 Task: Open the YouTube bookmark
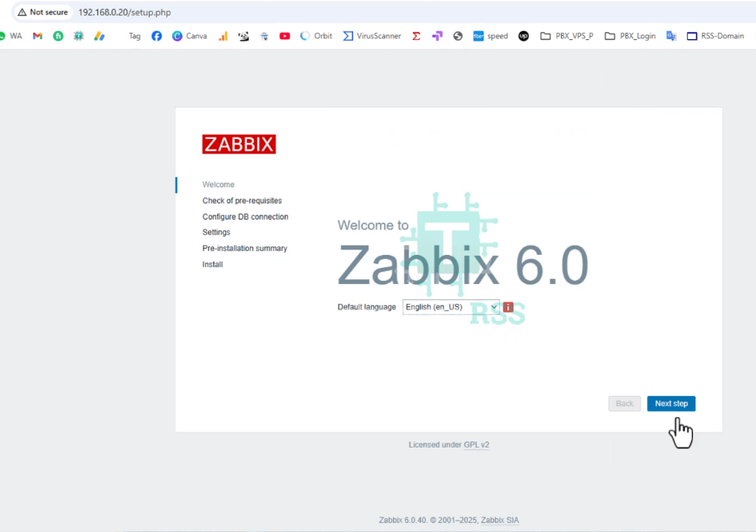(285, 35)
